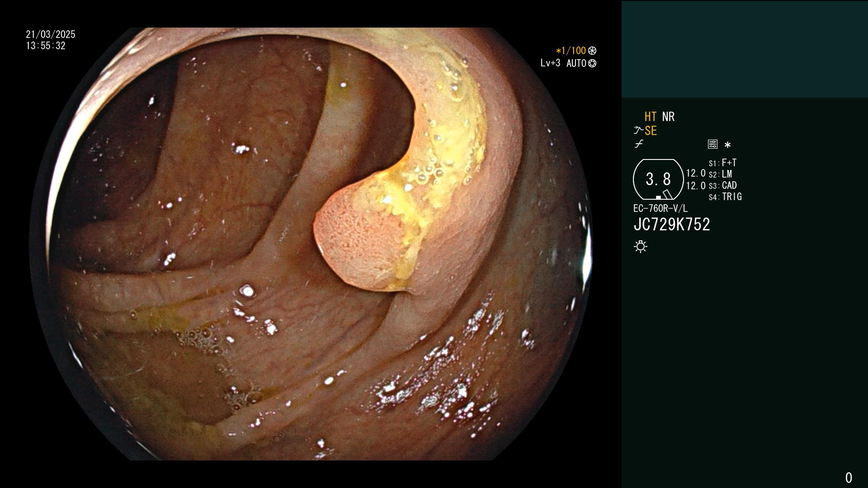Click the settings sliders icon beside the asterisk
This screenshot has height=488, width=868.
(x=712, y=144)
